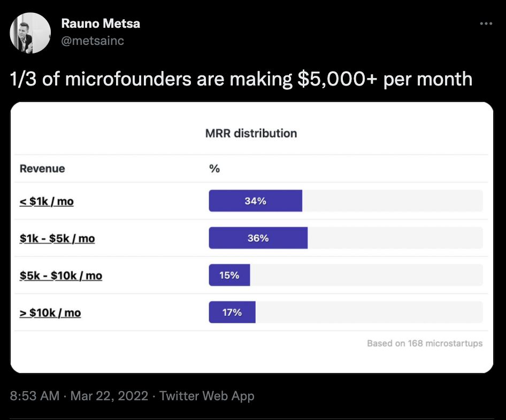The height and width of the screenshot is (420, 506).
Task: Click the tweet text about microfounders
Action: 241,79
